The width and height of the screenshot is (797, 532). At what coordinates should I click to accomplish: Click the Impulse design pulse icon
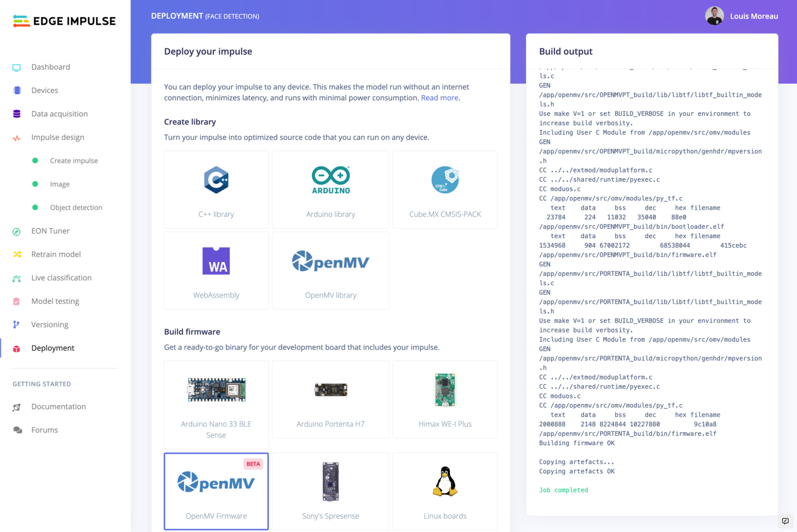[16, 138]
